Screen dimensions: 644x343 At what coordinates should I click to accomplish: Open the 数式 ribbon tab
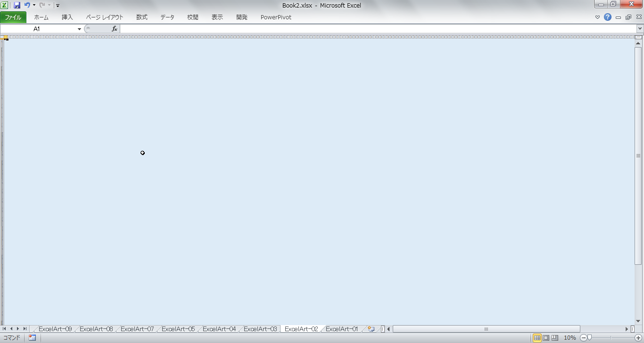click(142, 17)
